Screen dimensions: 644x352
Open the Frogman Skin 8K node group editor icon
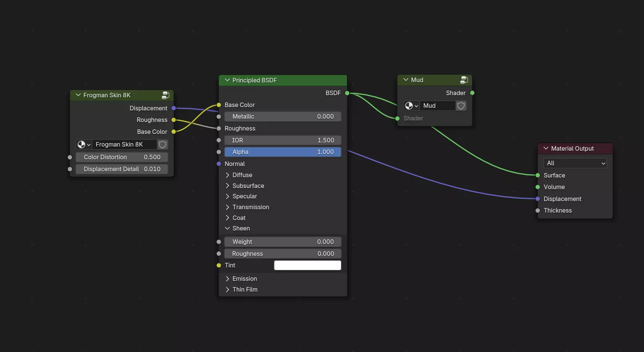pyautogui.click(x=165, y=95)
